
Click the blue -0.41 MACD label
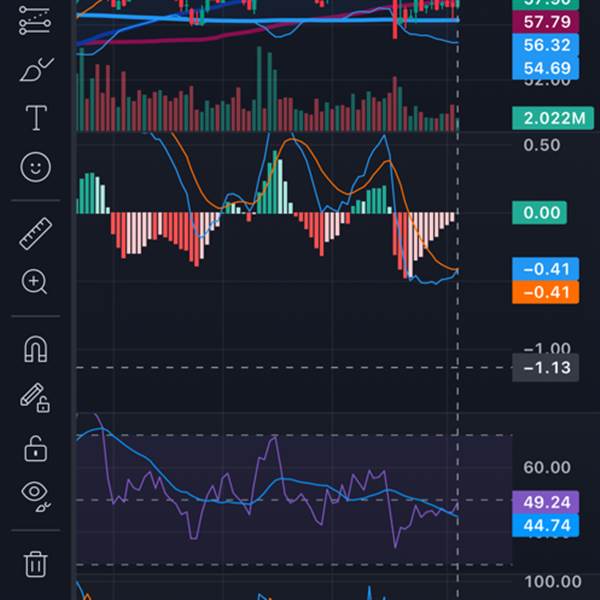[x=546, y=269]
